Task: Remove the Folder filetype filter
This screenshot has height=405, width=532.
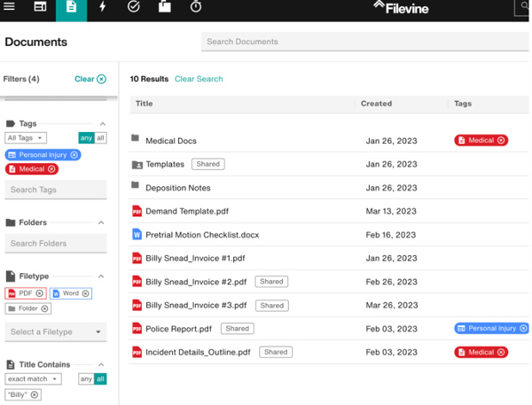Action: (x=45, y=308)
